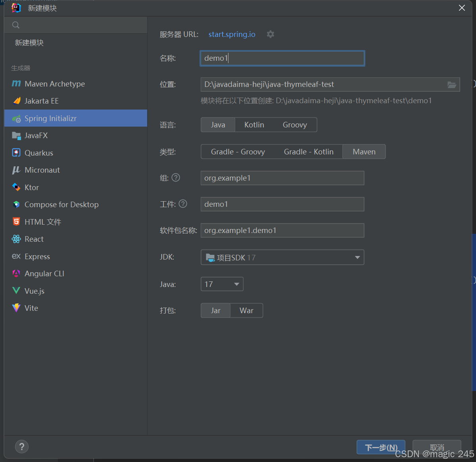The height and width of the screenshot is (462, 476).
Task: Click the Vite lightning icon
Action: pos(16,308)
